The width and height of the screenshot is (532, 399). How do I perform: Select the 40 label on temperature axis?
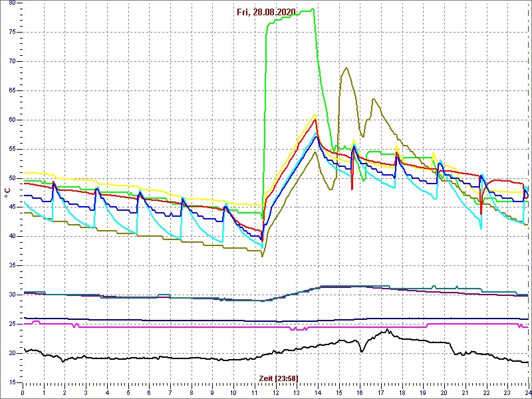click(x=12, y=237)
